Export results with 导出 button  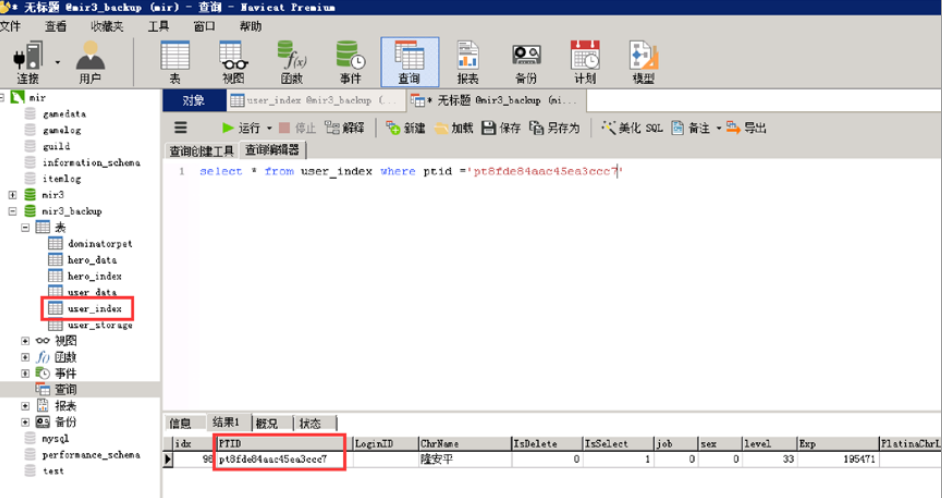[746, 128]
